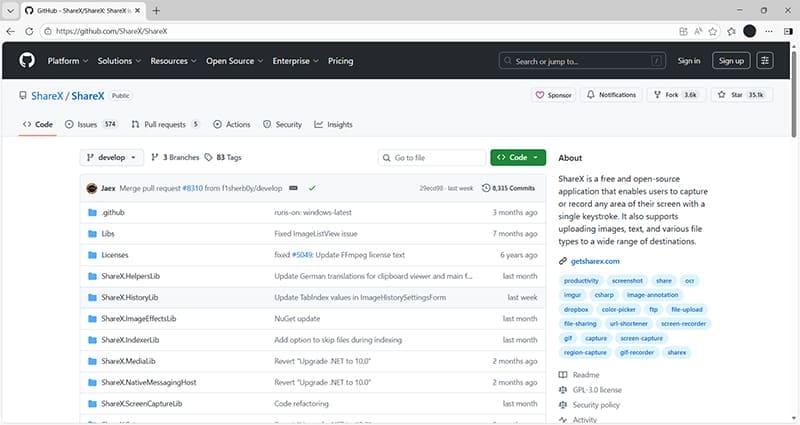This screenshot has height=425, width=800.
Task: Expand the Platform navigation menu
Action: 68,61
